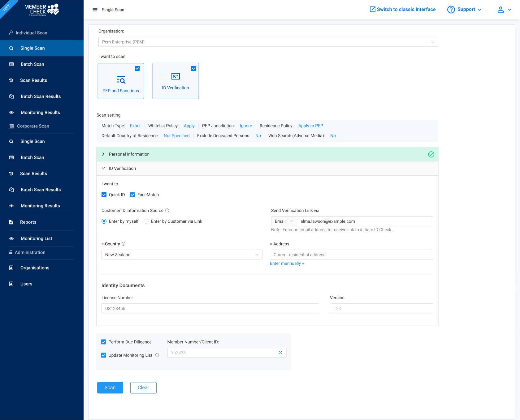Expand the Personal Information section
520x420 pixels.
pos(129,154)
